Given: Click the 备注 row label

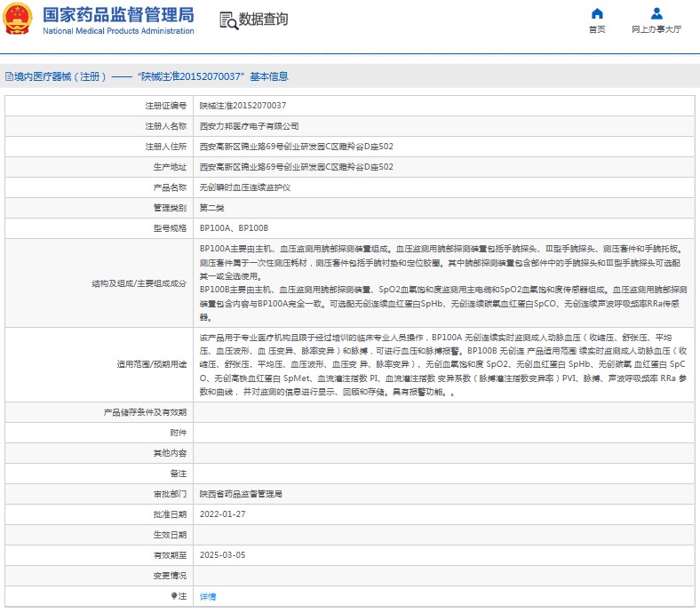Looking at the screenshot, I should [179, 474].
